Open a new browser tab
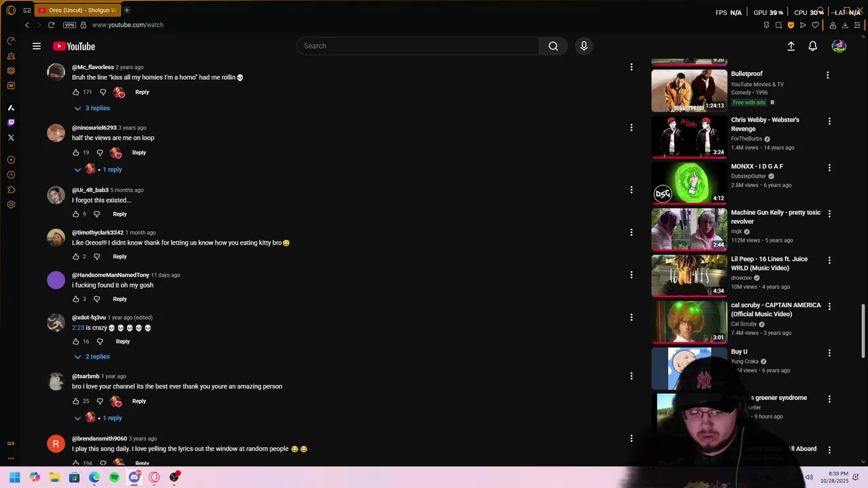This screenshot has height=488, width=868. click(127, 10)
